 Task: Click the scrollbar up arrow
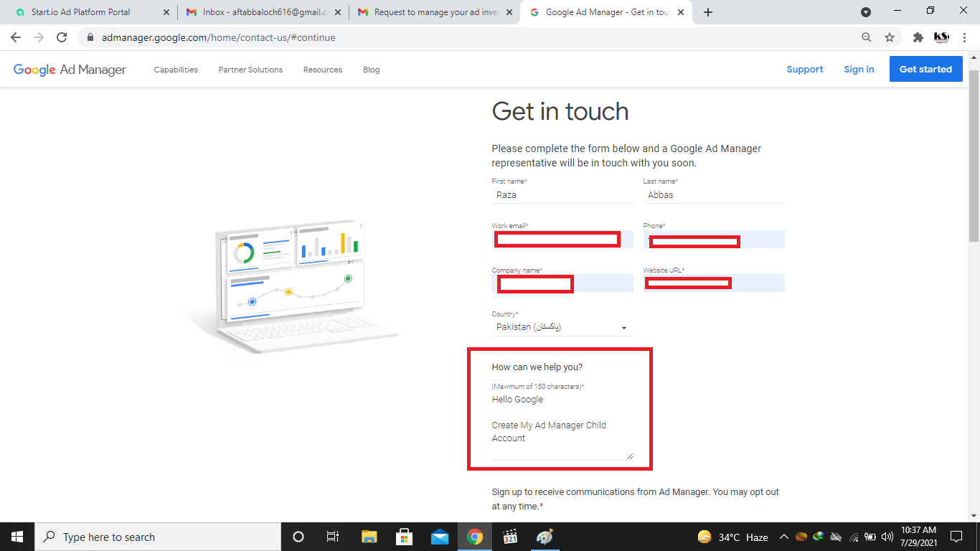(x=974, y=56)
